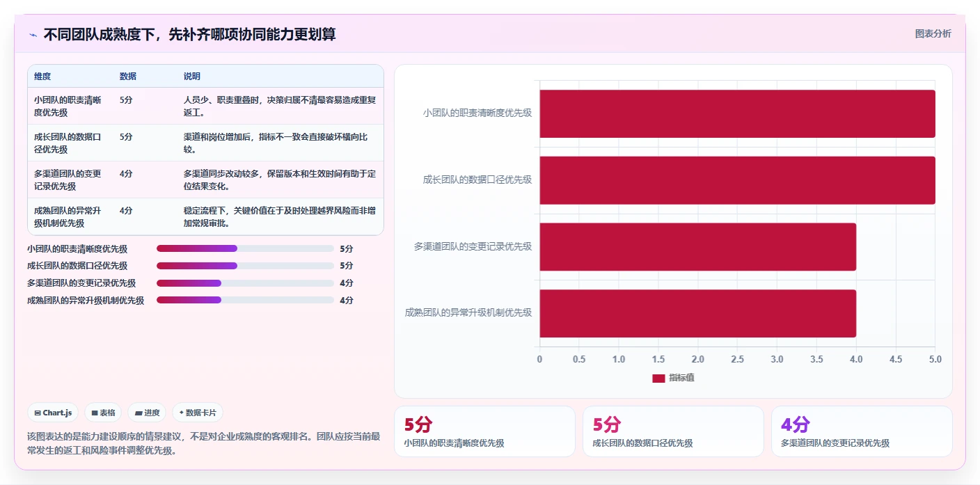Screen dimensions: 980x485
Task: Click the description starting 稳定流程下
Action: 280,216
